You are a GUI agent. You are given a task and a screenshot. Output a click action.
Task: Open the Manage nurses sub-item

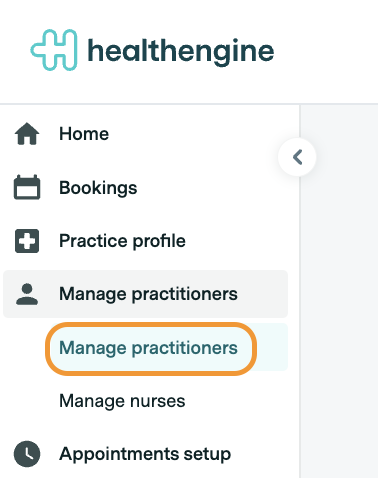coord(122,401)
